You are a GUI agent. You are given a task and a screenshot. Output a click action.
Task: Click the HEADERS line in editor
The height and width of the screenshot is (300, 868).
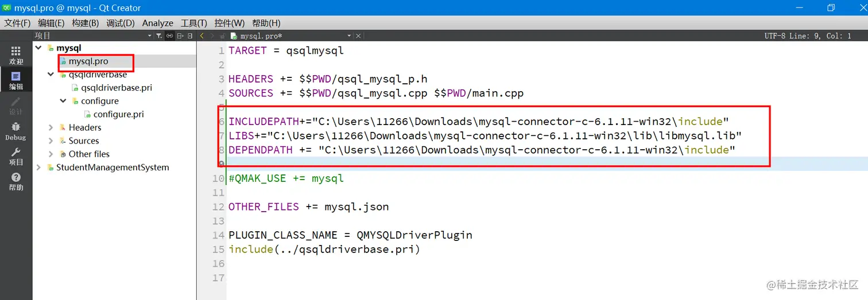point(328,79)
